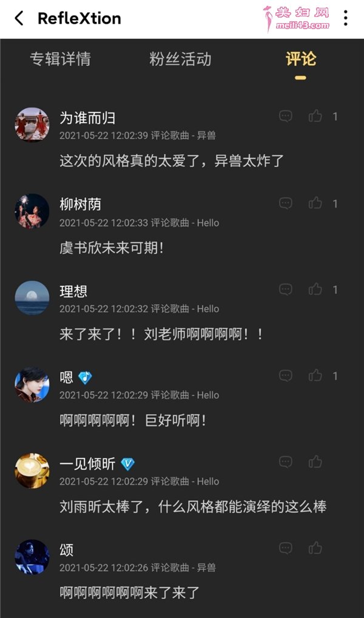
Task: Open the three-dot overflow menu
Action: (345, 18)
